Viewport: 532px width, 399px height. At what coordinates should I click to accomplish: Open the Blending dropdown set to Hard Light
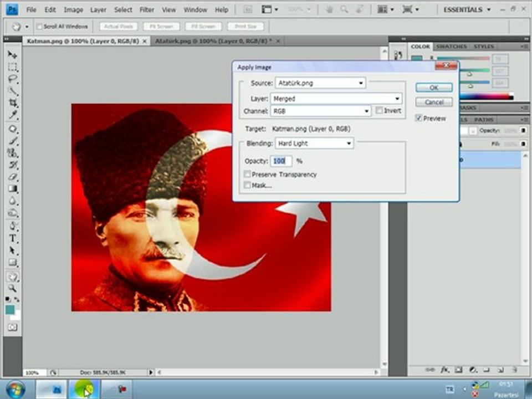pos(314,143)
